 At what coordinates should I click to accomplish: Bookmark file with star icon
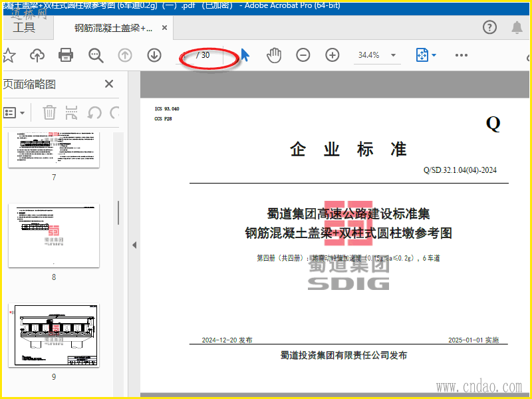[9, 55]
